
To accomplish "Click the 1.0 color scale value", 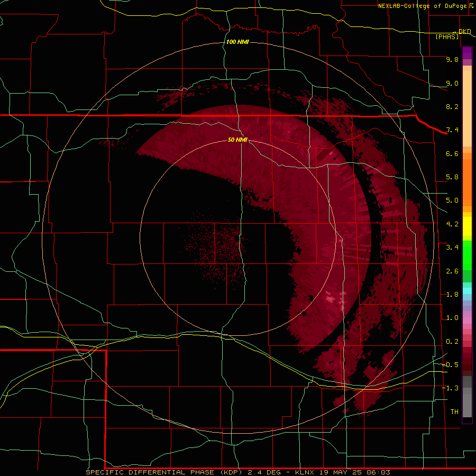I will 452,318.
